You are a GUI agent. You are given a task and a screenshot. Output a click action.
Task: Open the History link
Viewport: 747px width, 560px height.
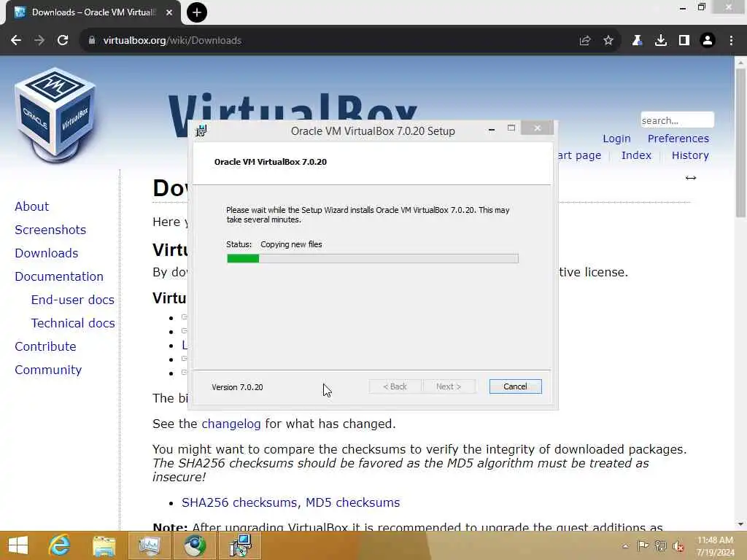[690, 155]
